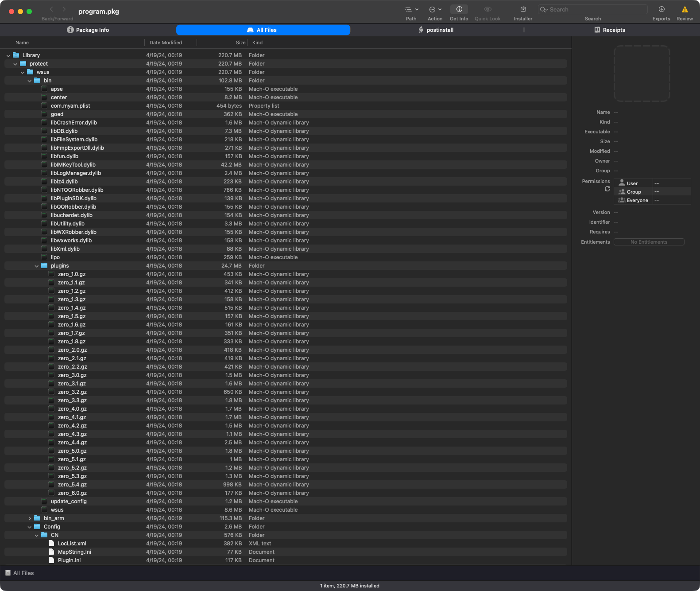700x591 pixels.
Task: Collapse the plugins folder
Action: 37,266
